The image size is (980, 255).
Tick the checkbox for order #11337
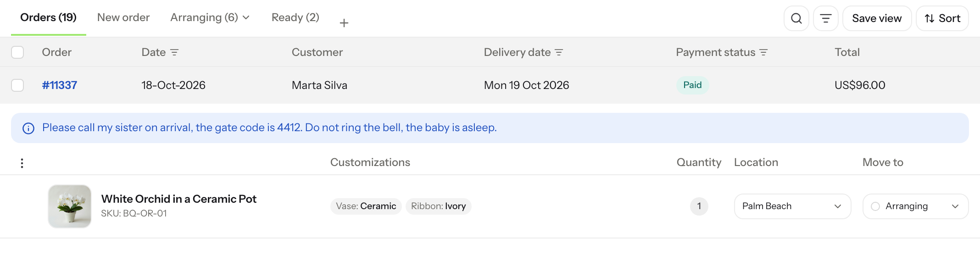[x=17, y=85]
